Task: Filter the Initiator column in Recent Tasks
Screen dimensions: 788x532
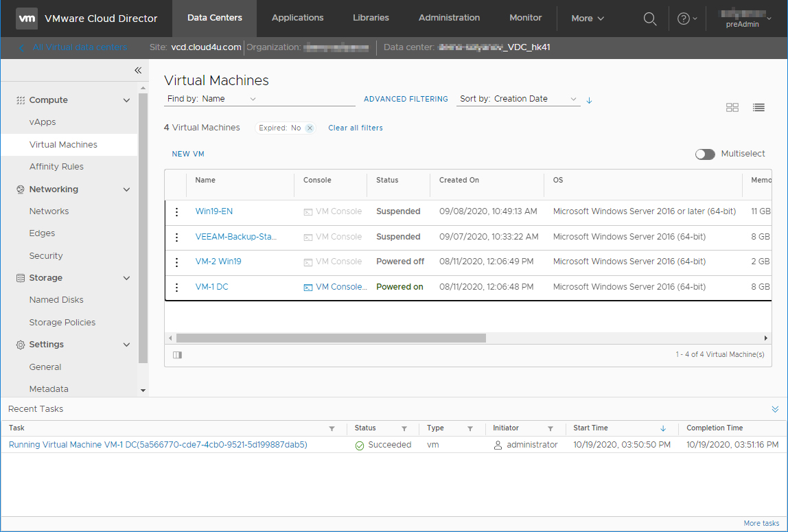Action: coord(551,428)
